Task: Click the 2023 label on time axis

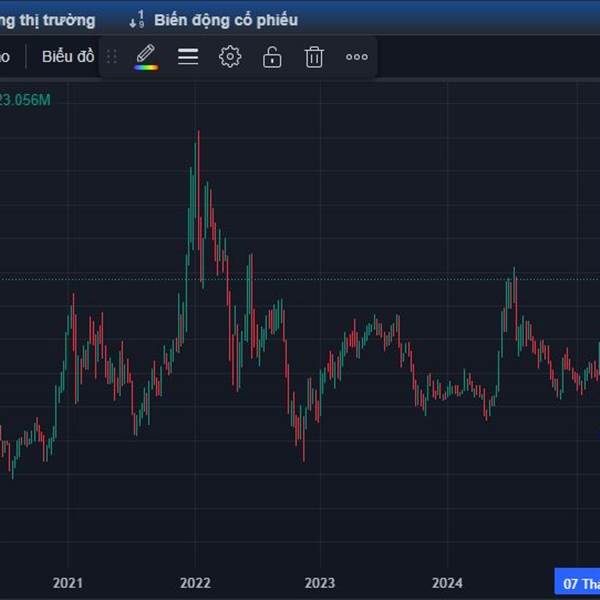Action: [x=320, y=582]
